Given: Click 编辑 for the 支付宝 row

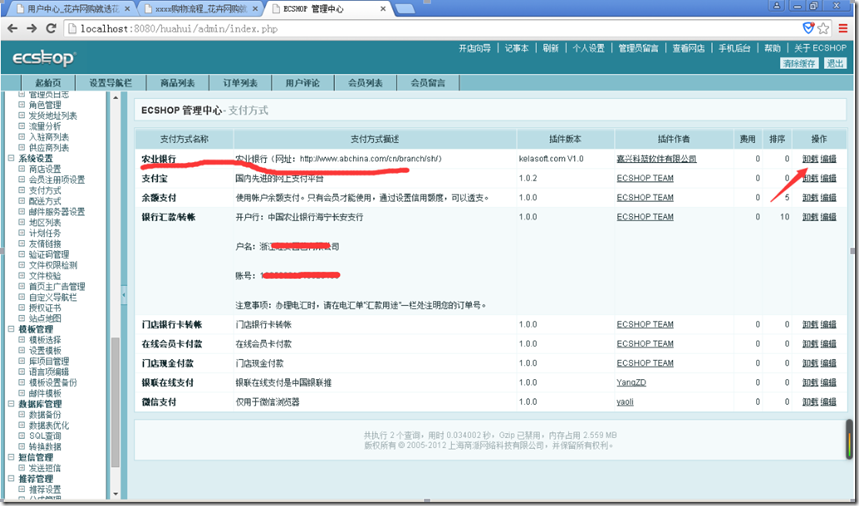Looking at the screenshot, I should [828, 178].
